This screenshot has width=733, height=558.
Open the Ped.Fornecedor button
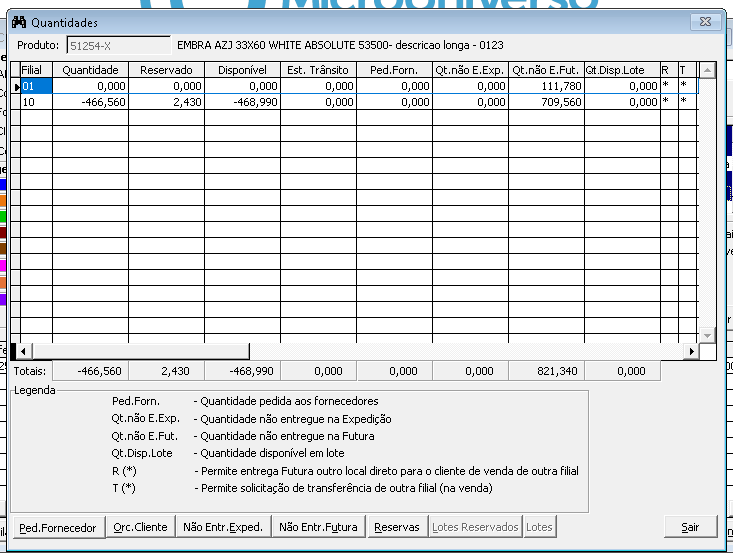(58, 528)
